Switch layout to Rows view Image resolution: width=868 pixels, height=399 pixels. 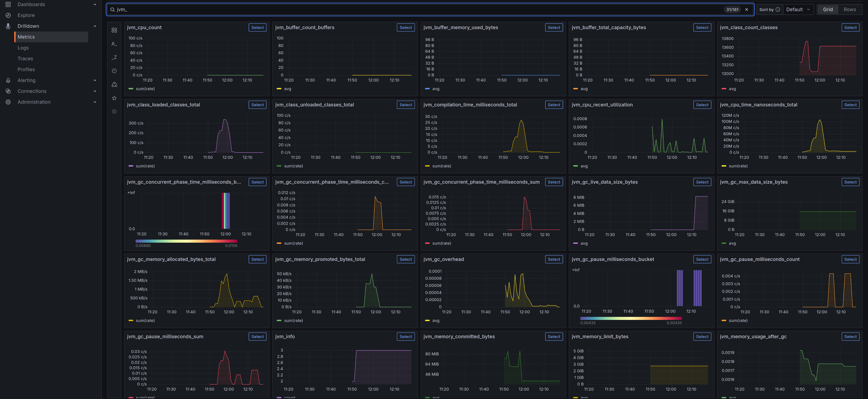click(849, 9)
